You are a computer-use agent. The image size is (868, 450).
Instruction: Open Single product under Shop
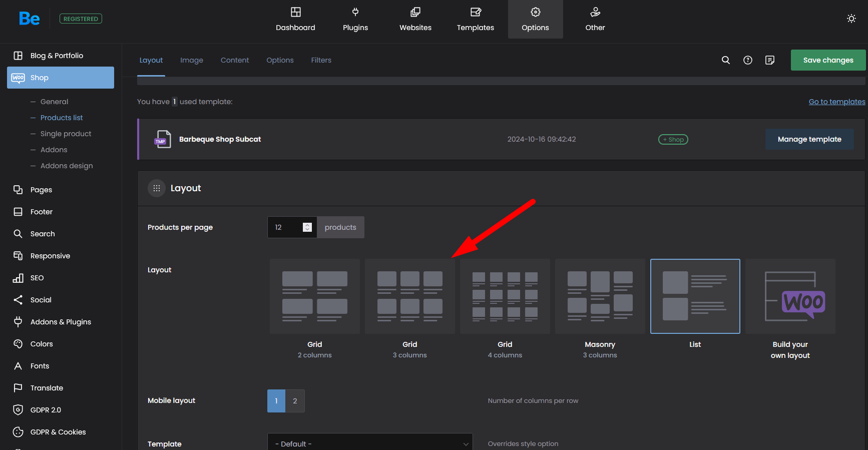(x=66, y=134)
